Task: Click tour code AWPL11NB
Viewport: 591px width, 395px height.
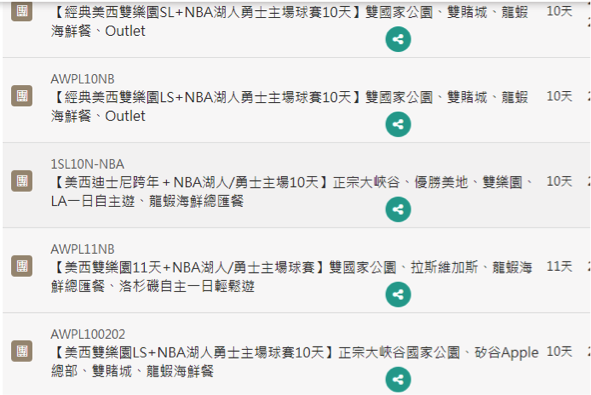Action: coord(83,250)
